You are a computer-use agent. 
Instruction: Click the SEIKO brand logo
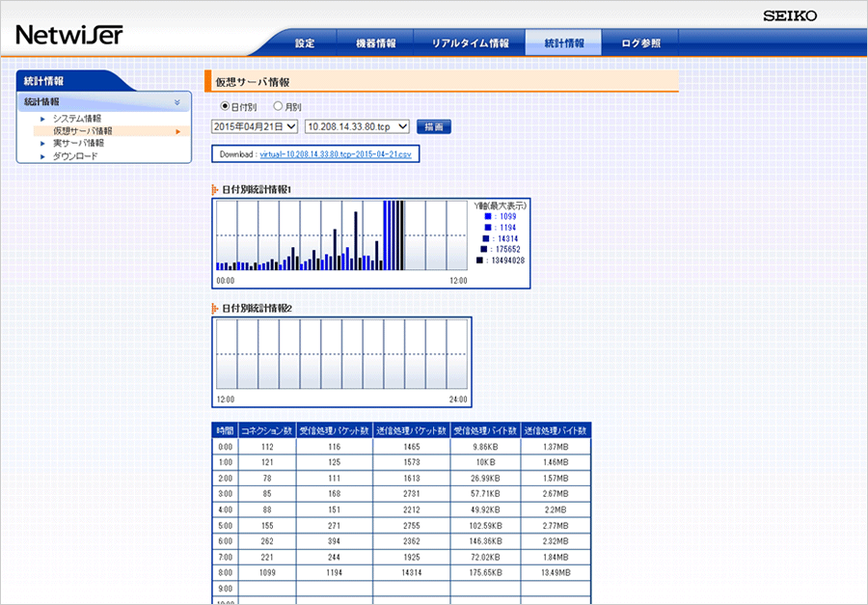pyautogui.click(x=789, y=16)
